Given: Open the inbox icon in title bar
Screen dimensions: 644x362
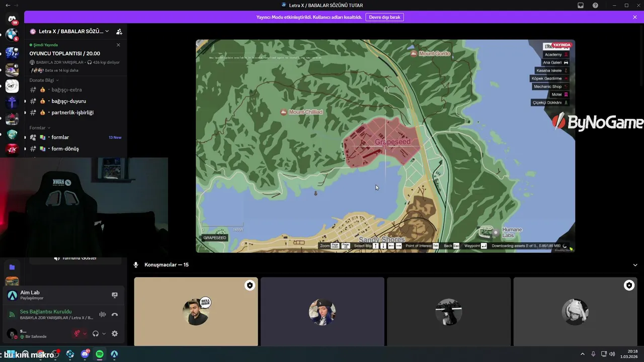Looking at the screenshot, I should (581, 5).
